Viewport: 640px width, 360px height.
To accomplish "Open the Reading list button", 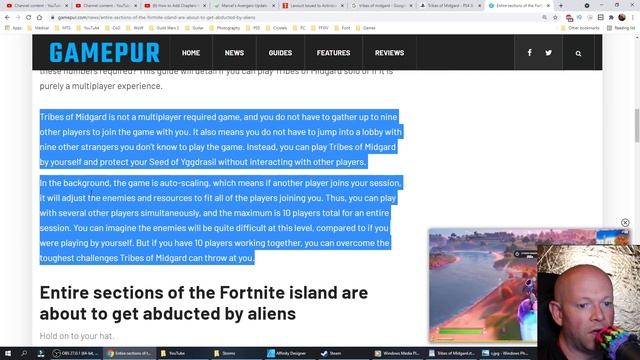I will 621,28.
